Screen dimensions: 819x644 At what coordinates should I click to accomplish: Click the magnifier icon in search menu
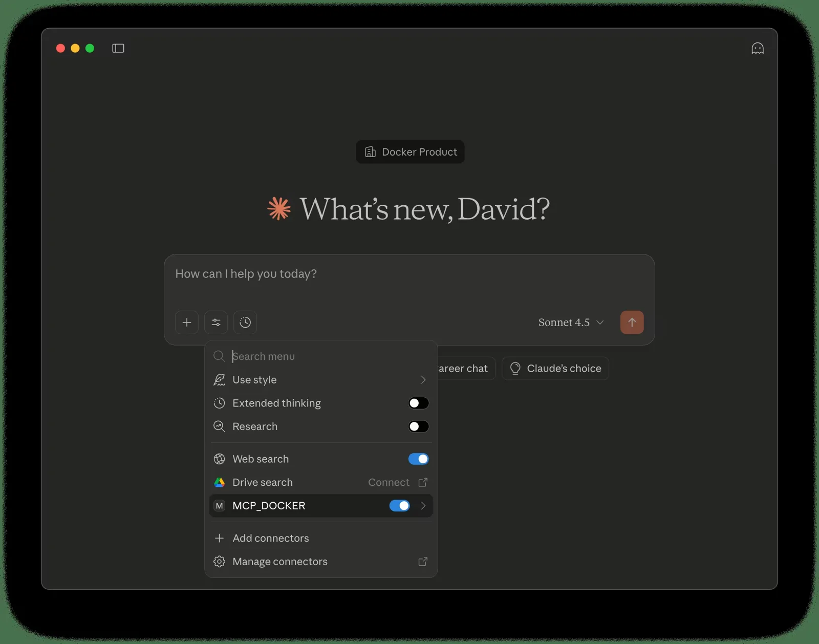(x=219, y=356)
